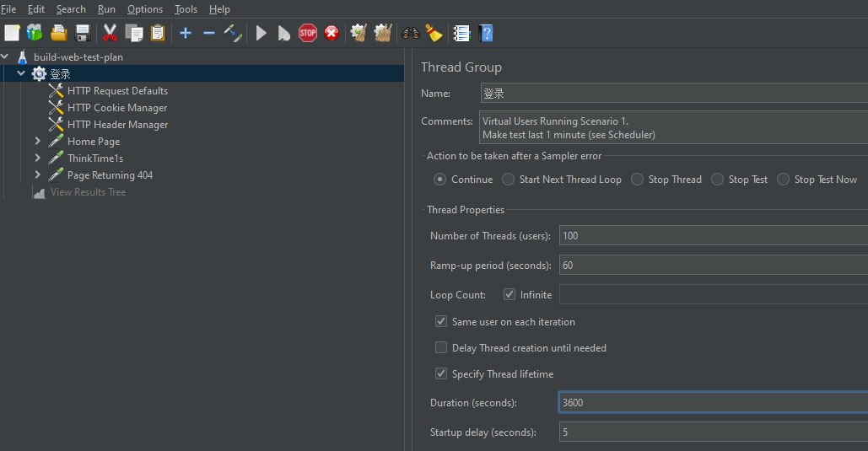Click the Help question mark icon
Viewport: 868px width, 451px height.
pos(486,33)
